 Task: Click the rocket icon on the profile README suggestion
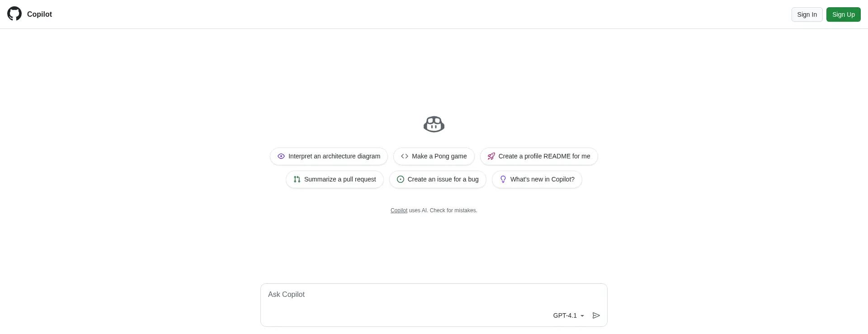(x=491, y=156)
